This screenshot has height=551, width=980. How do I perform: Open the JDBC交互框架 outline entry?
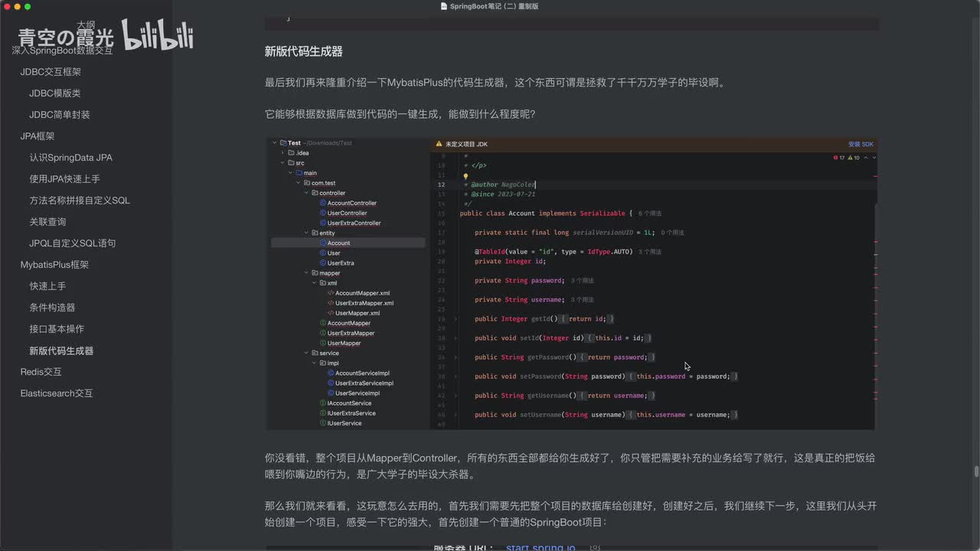pos(51,72)
